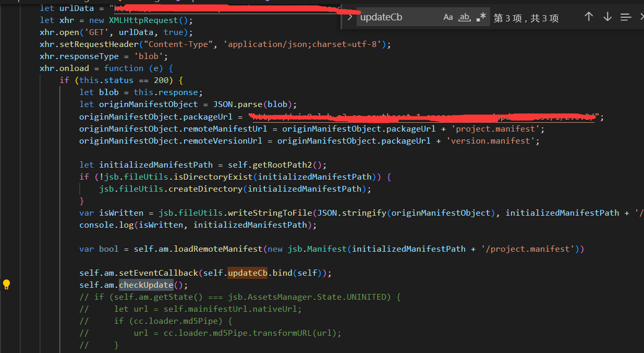644x353 pixels.
Task: Toggle Match Case (Aa) in find widget
Action: (x=448, y=17)
